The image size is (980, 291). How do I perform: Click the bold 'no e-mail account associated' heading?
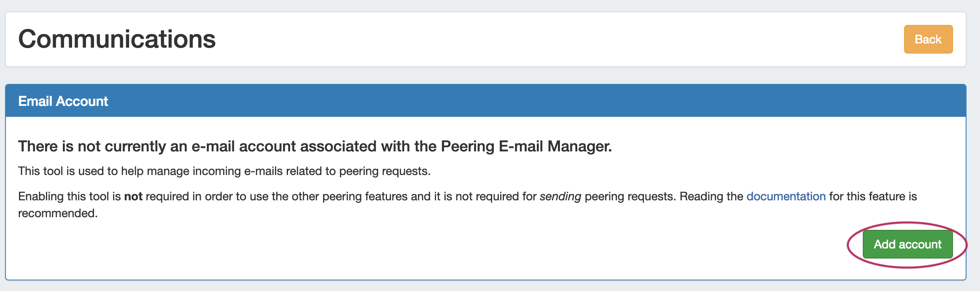click(315, 146)
